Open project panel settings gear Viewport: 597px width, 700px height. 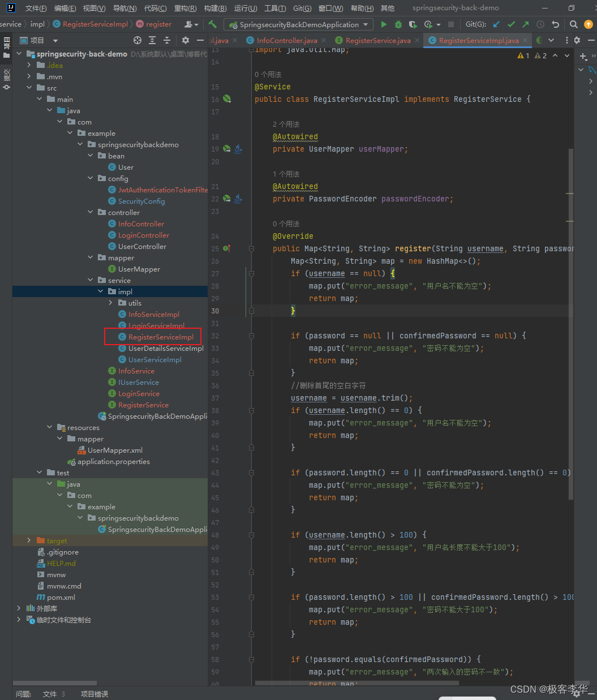pos(186,40)
